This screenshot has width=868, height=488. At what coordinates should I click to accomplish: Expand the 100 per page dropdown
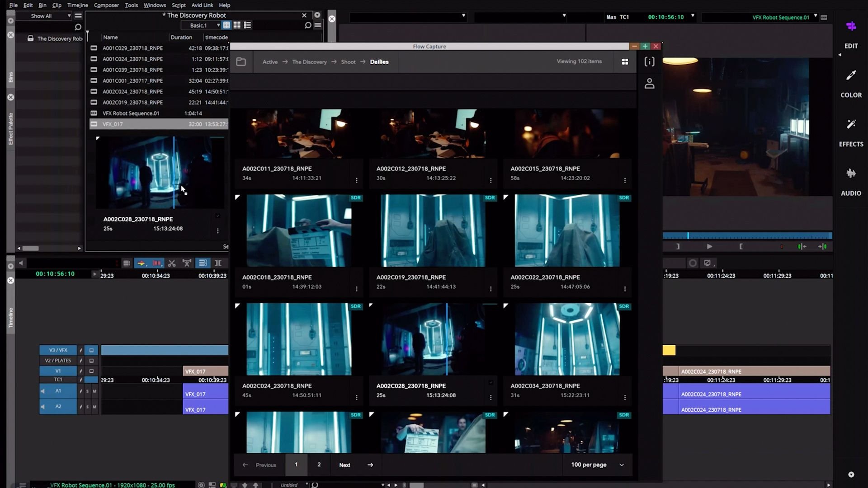597,465
